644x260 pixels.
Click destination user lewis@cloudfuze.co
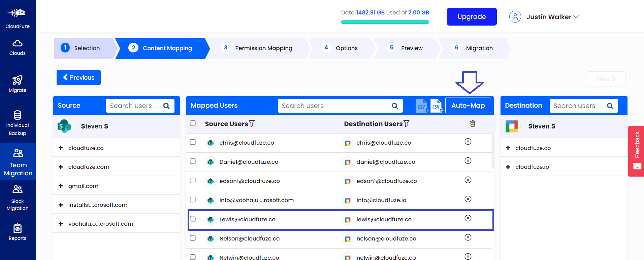pyautogui.click(x=384, y=219)
